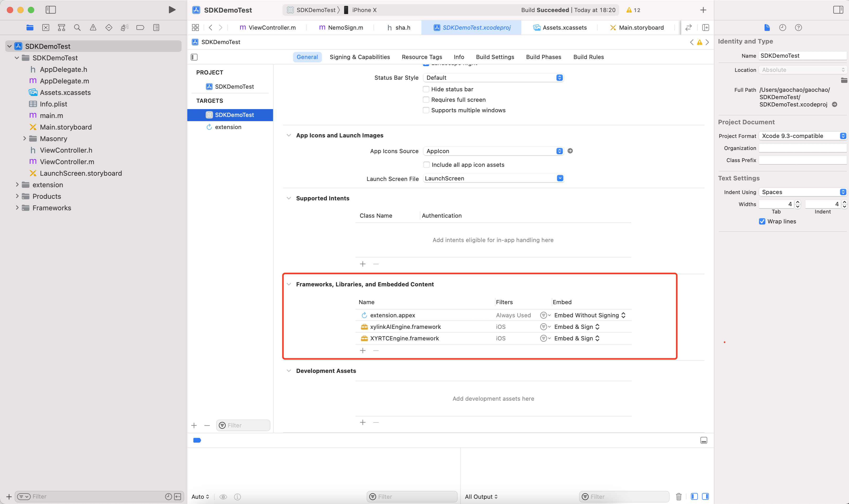Open the Status Bar Style dropdown

click(x=493, y=77)
